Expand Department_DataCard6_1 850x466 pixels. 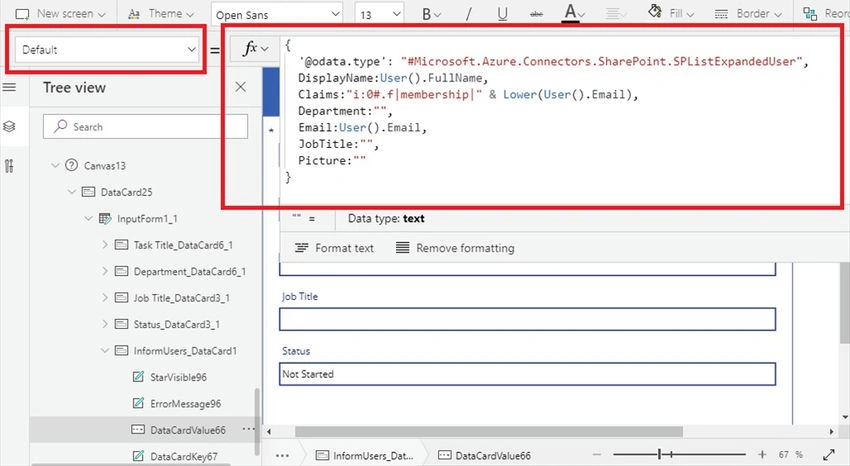pyautogui.click(x=105, y=271)
